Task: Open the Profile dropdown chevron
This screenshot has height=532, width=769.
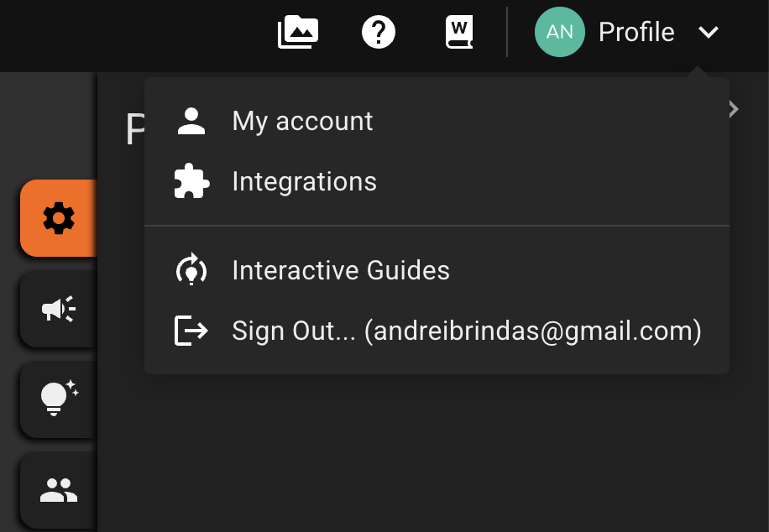Action: (x=709, y=34)
